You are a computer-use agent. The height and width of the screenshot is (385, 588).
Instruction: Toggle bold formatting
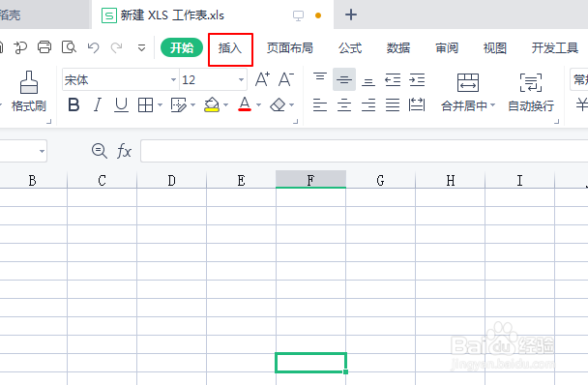(73, 105)
